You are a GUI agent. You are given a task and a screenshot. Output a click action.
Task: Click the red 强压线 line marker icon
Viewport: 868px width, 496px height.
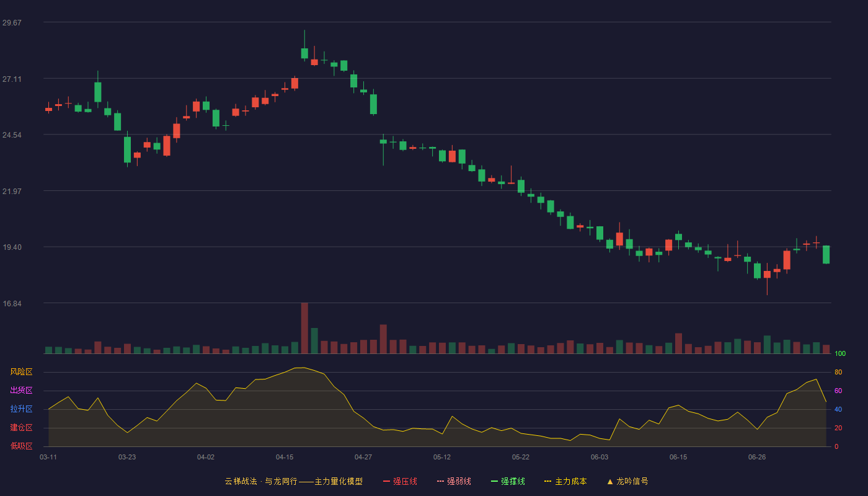[x=386, y=481]
